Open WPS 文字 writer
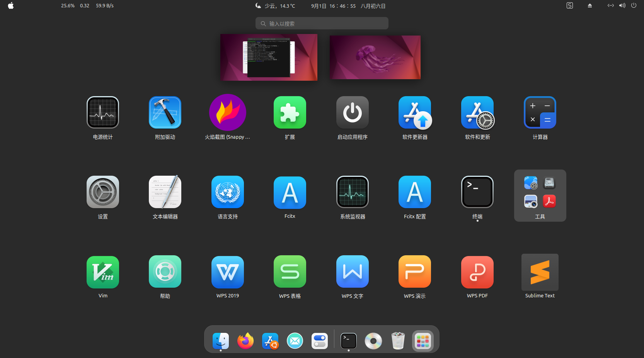The width and height of the screenshot is (644, 358). 353,271
